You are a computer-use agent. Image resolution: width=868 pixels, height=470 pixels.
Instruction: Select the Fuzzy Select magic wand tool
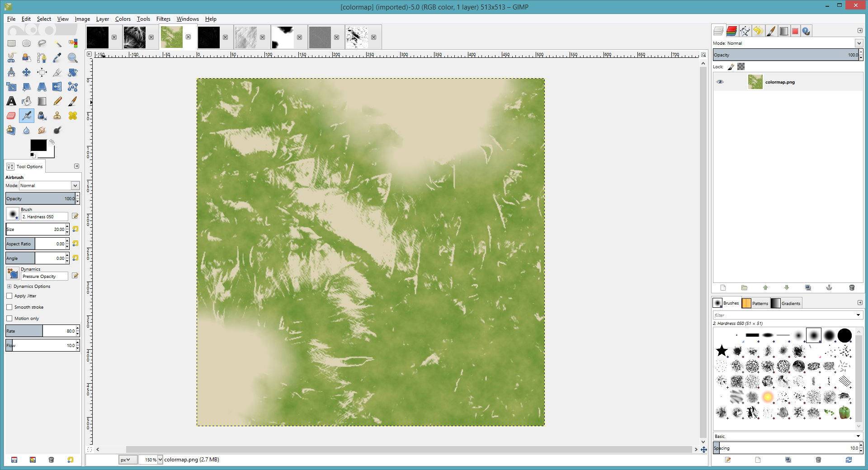coord(57,43)
